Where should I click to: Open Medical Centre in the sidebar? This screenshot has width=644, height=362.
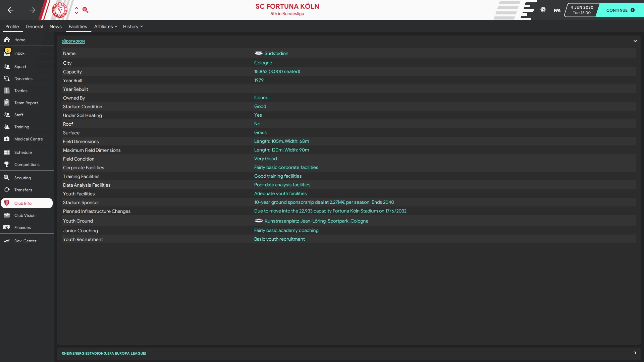(29, 139)
